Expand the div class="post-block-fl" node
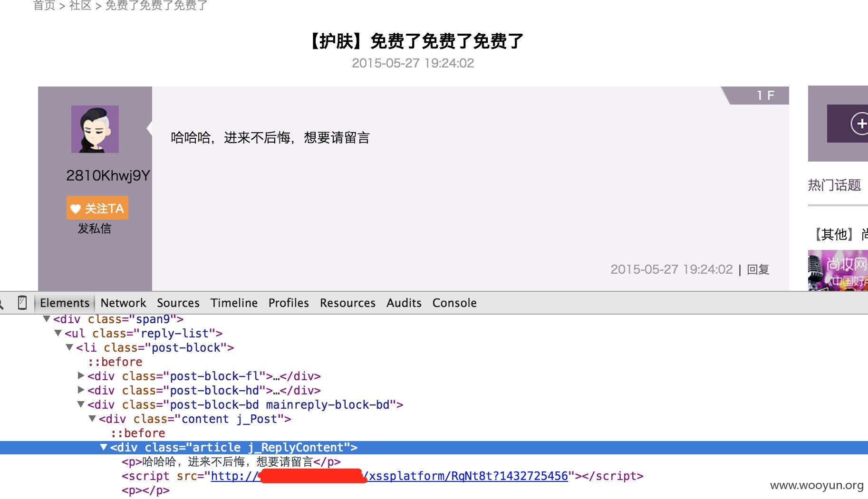This screenshot has height=499, width=868. click(81, 376)
